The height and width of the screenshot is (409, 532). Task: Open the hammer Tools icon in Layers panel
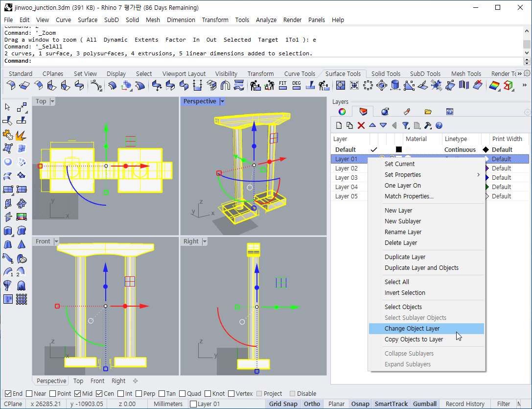(428, 125)
